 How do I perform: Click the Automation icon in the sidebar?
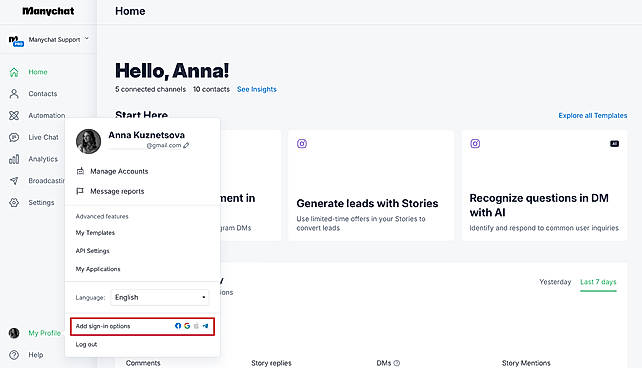pyautogui.click(x=14, y=115)
